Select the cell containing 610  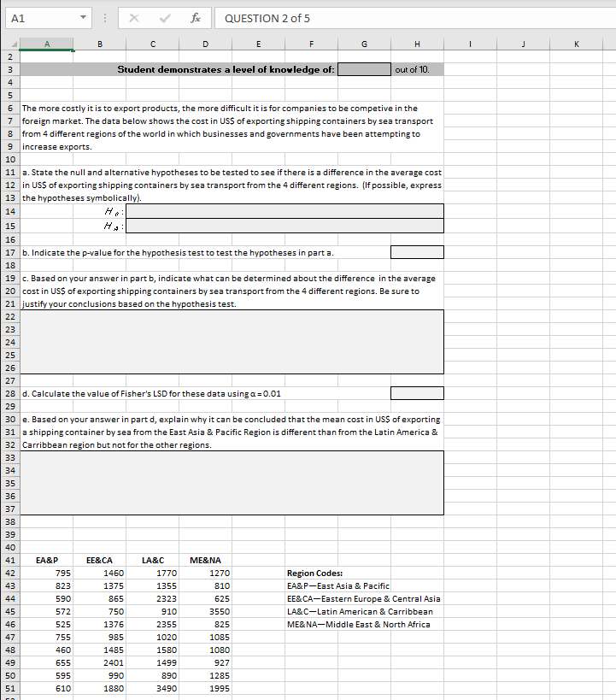(47, 688)
